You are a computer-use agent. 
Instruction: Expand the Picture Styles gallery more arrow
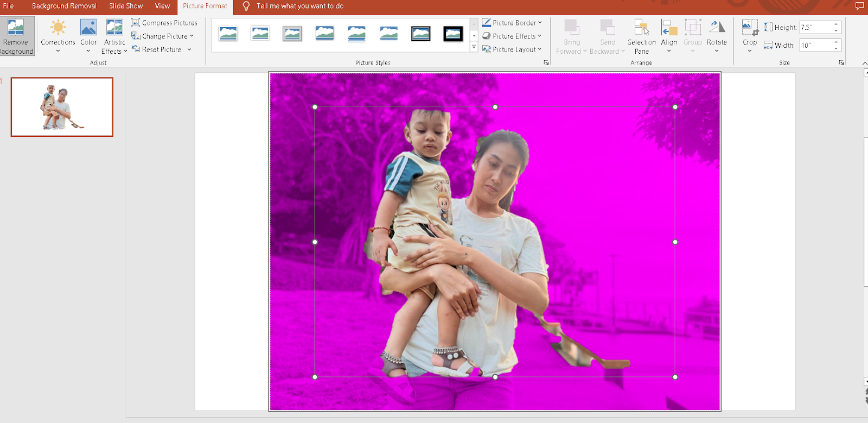click(474, 47)
